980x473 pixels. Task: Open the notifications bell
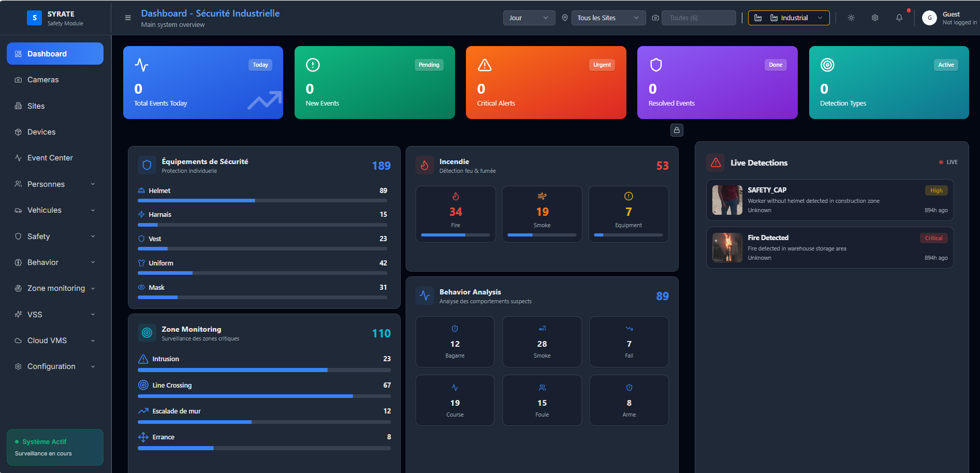coord(899,18)
